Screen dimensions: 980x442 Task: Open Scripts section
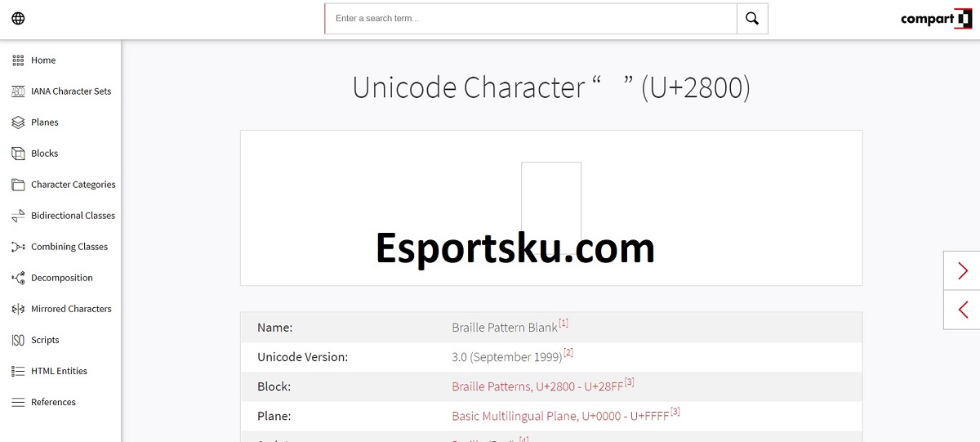coord(45,340)
